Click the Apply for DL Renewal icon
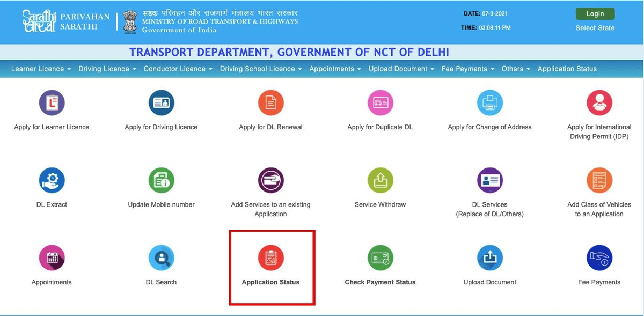The width and height of the screenshot is (644, 316). point(270,102)
